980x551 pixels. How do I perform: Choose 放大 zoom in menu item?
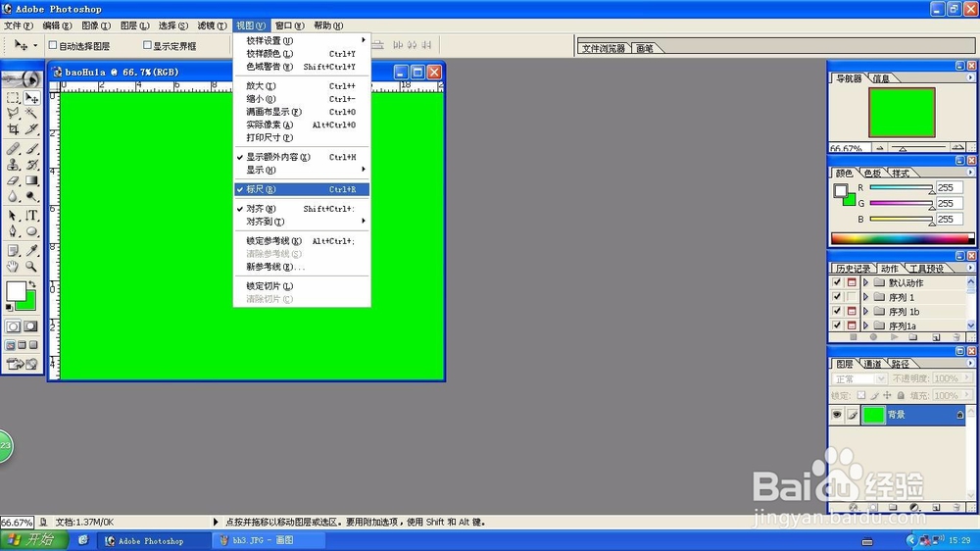(302, 85)
